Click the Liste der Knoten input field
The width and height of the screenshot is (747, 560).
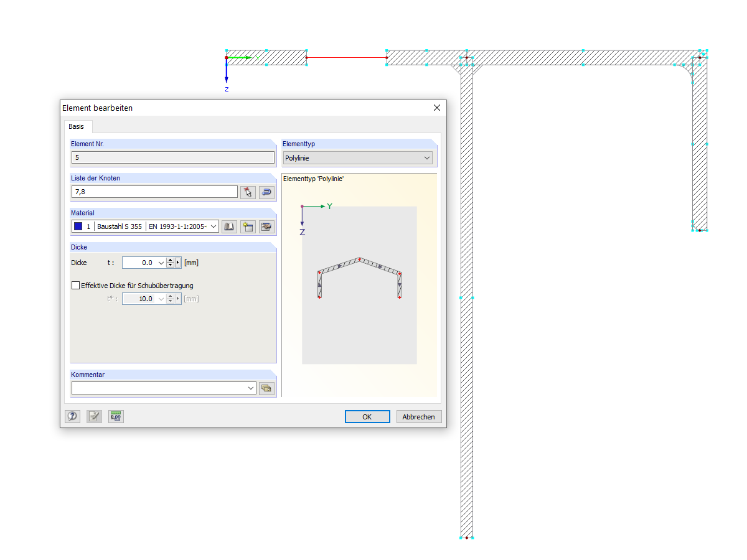coord(154,192)
